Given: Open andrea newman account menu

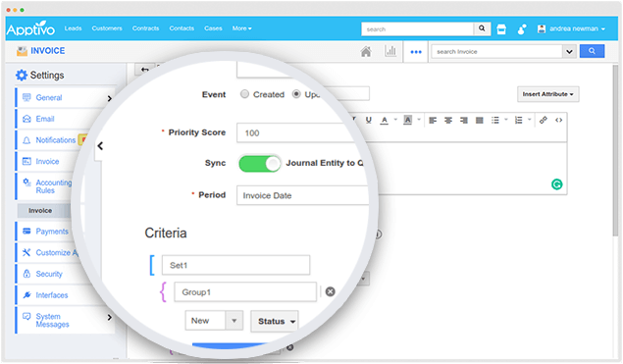Looking at the screenshot, I should 571,28.
